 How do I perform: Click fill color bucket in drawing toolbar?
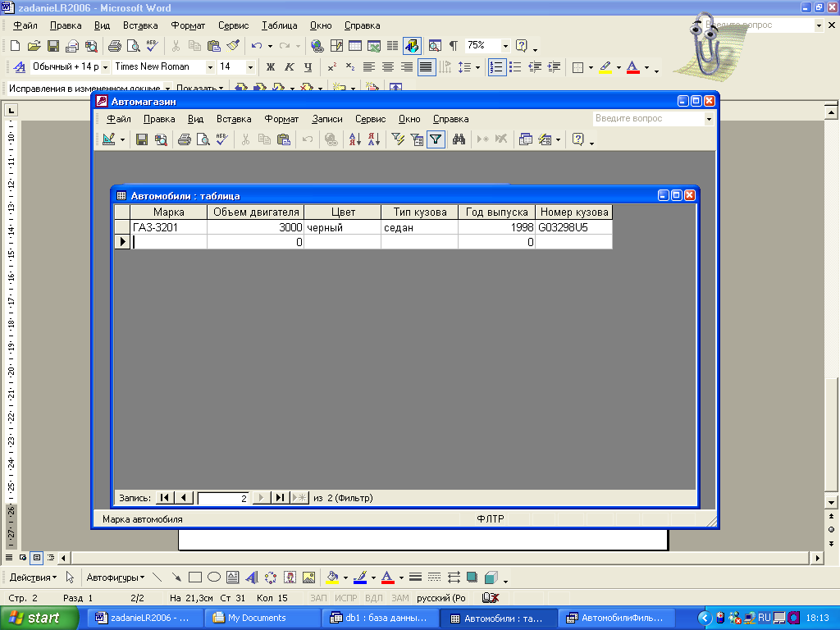pyautogui.click(x=332, y=577)
